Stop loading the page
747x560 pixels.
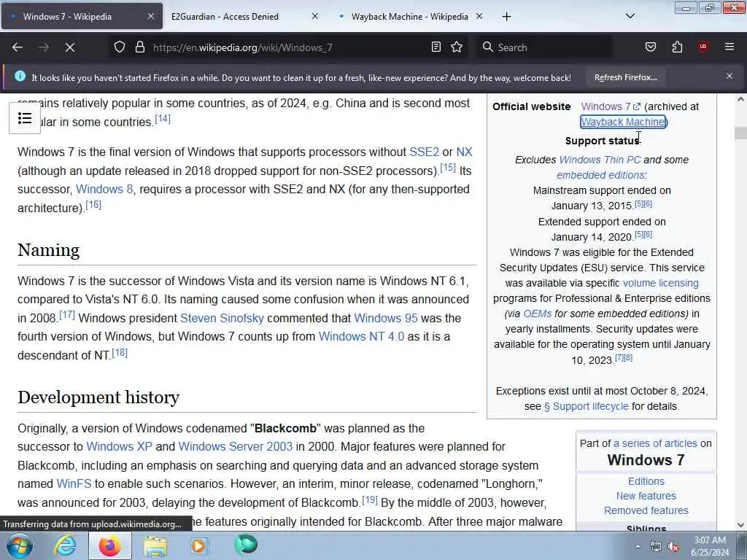[69, 47]
